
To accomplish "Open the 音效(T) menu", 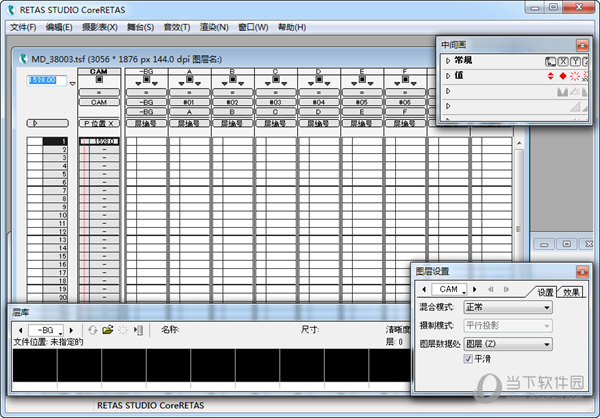I will 177,28.
